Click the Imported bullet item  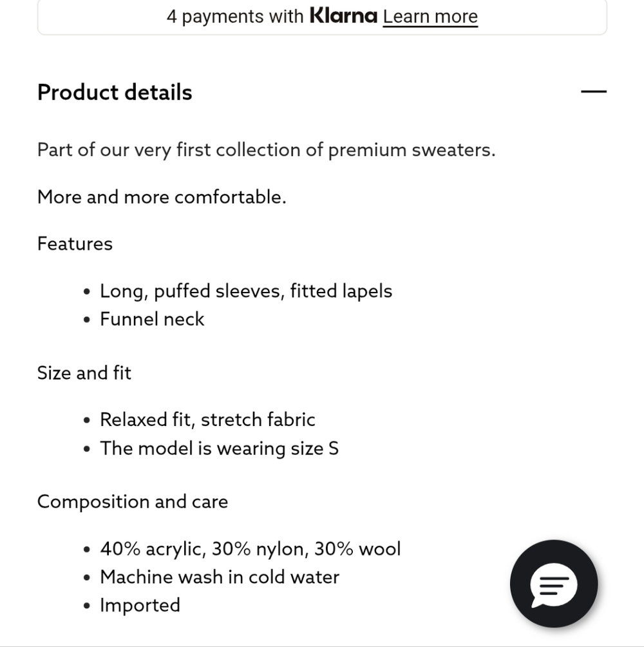tap(140, 605)
